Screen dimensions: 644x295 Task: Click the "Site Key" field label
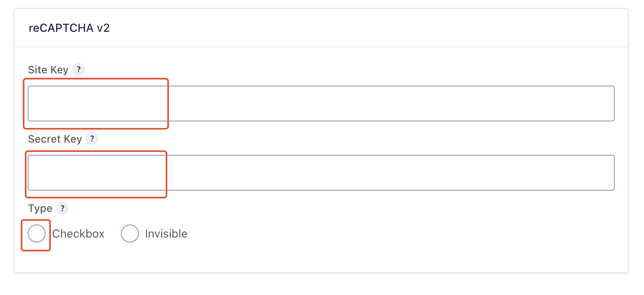tap(48, 70)
